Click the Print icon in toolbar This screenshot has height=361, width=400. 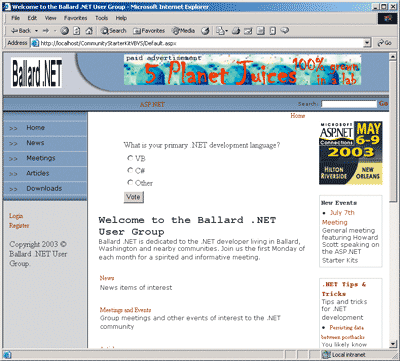(x=236, y=31)
